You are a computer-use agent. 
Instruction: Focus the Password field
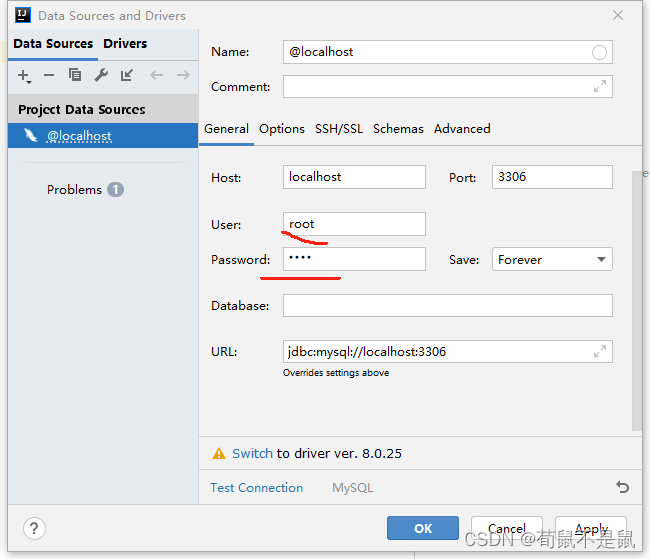coord(354,259)
